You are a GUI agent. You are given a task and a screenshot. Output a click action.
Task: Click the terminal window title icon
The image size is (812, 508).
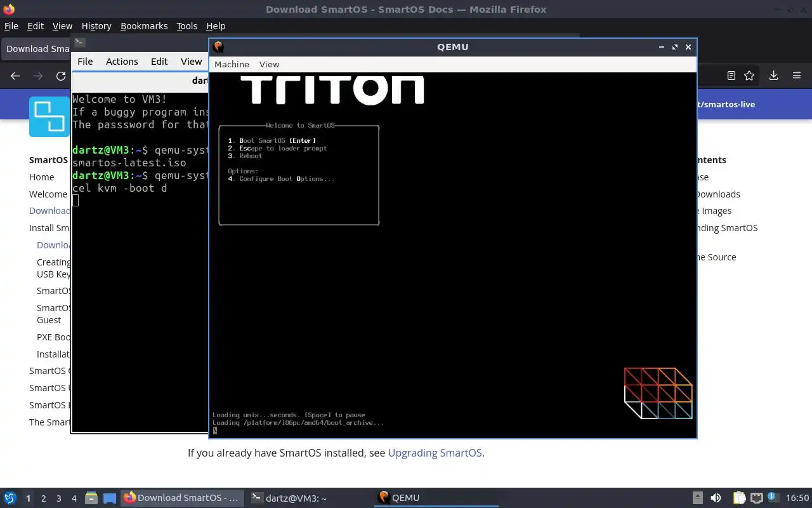click(x=79, y=43)
